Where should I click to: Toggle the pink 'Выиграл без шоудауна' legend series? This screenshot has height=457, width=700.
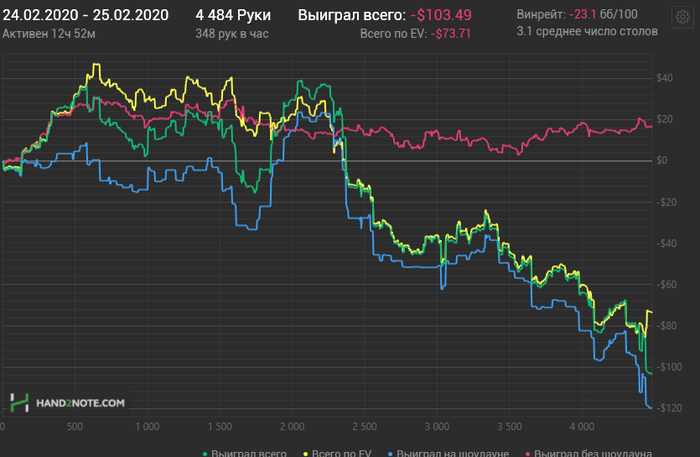[588, 453]
